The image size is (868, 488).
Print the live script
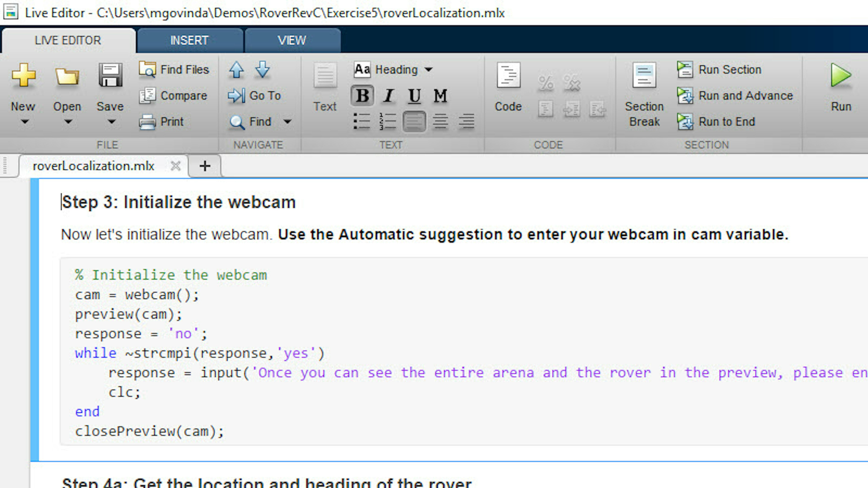161,122
